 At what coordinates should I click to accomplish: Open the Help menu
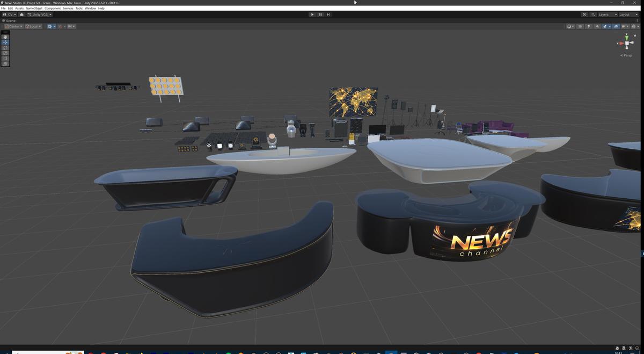[x=101, y=8]
